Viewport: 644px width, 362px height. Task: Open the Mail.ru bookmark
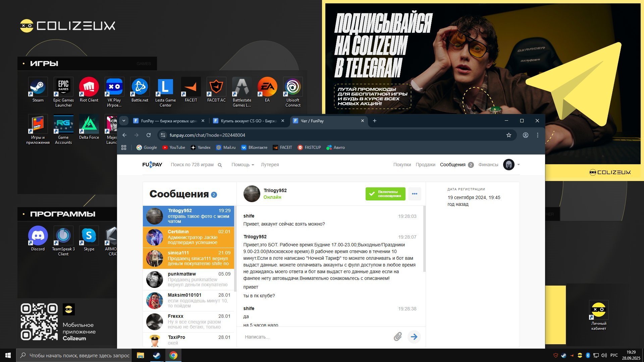tap(226, 147)
